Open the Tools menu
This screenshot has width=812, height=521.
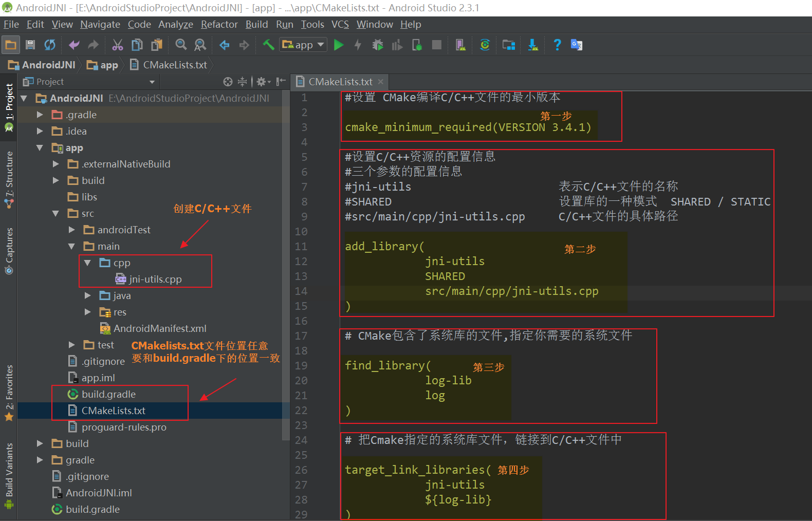312,24
